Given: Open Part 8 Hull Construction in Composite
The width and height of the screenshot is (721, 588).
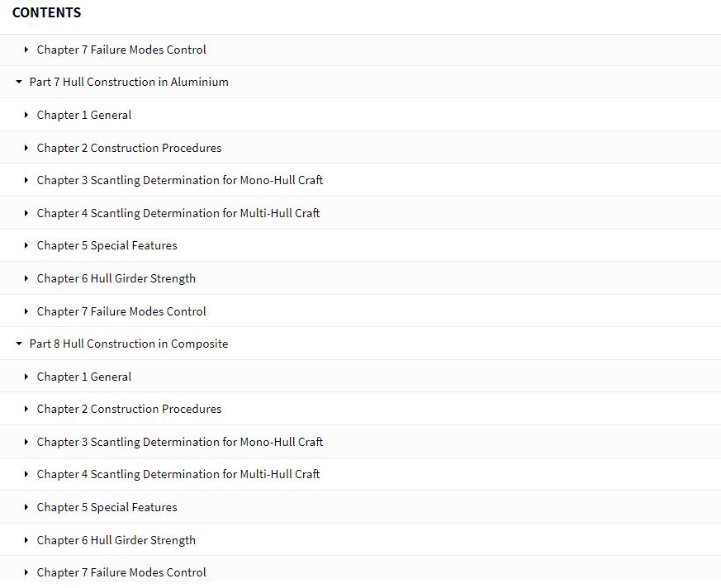Looking at the screenshot, I should 129,344.
